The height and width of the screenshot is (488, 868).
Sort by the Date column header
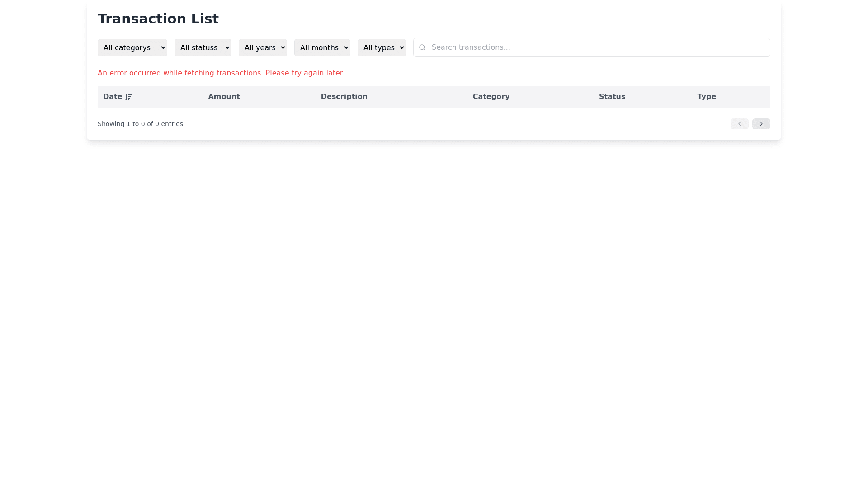113,97
